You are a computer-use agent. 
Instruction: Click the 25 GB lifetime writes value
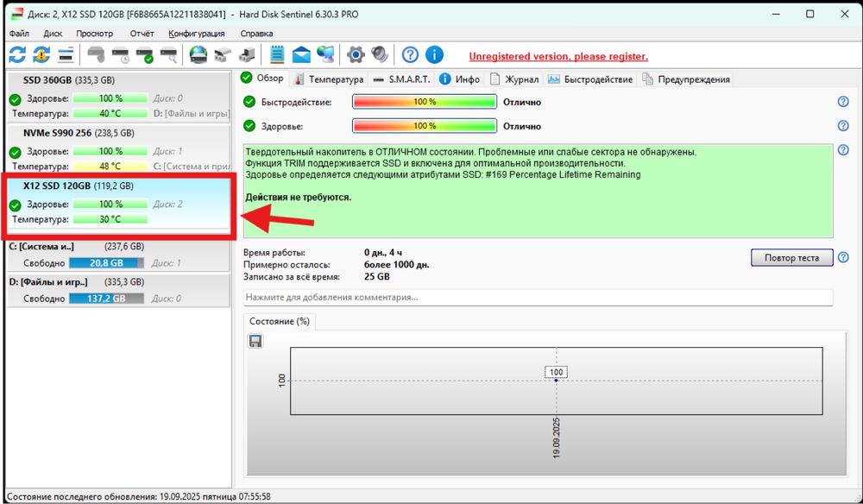click(x=376, y=277)
